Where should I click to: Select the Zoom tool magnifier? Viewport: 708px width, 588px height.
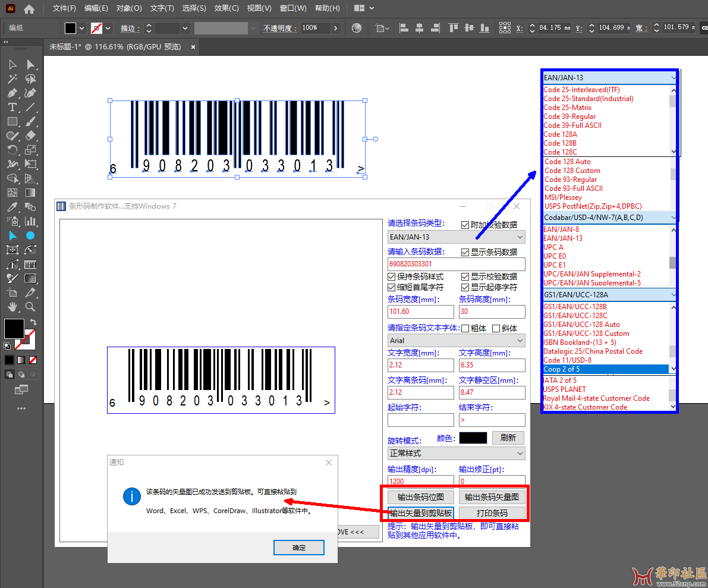point(30,307)
